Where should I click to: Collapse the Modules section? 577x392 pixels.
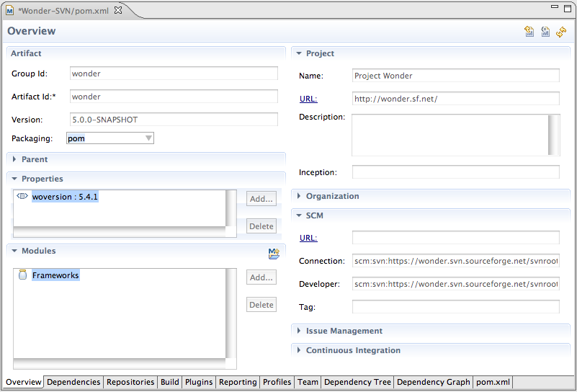[x=14, y=251]
